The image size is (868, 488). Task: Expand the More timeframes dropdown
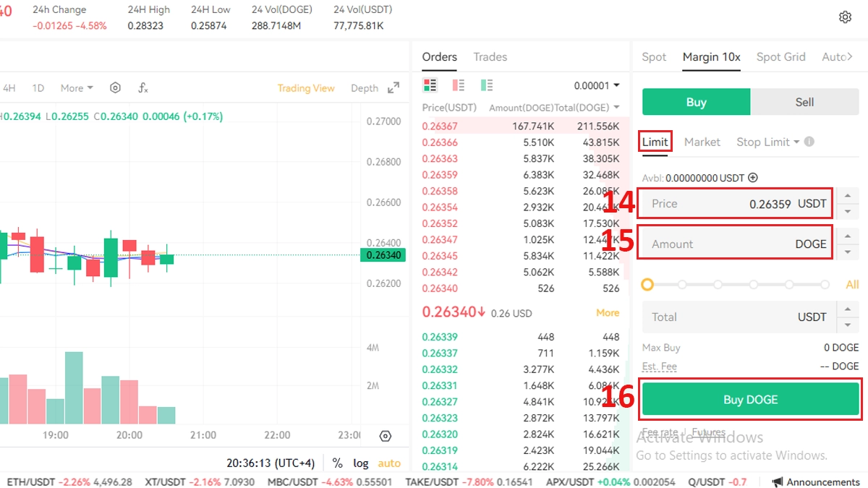click(x=77, y=88)
